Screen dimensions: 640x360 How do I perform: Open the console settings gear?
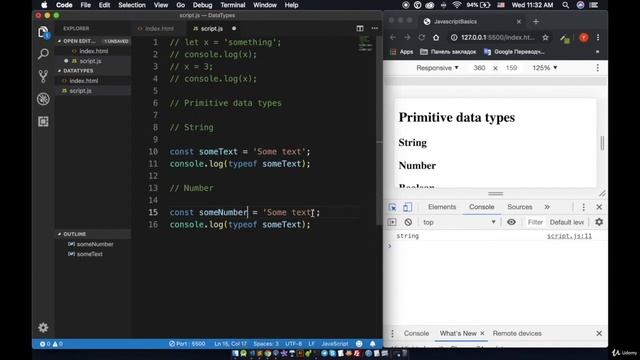pos(599,222)
